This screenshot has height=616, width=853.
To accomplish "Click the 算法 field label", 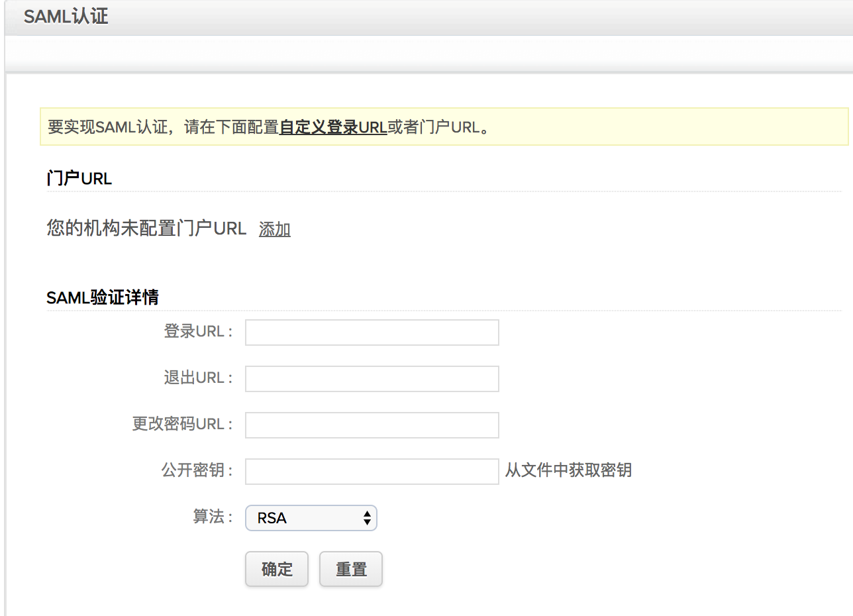I will click(x=212, y=517).
